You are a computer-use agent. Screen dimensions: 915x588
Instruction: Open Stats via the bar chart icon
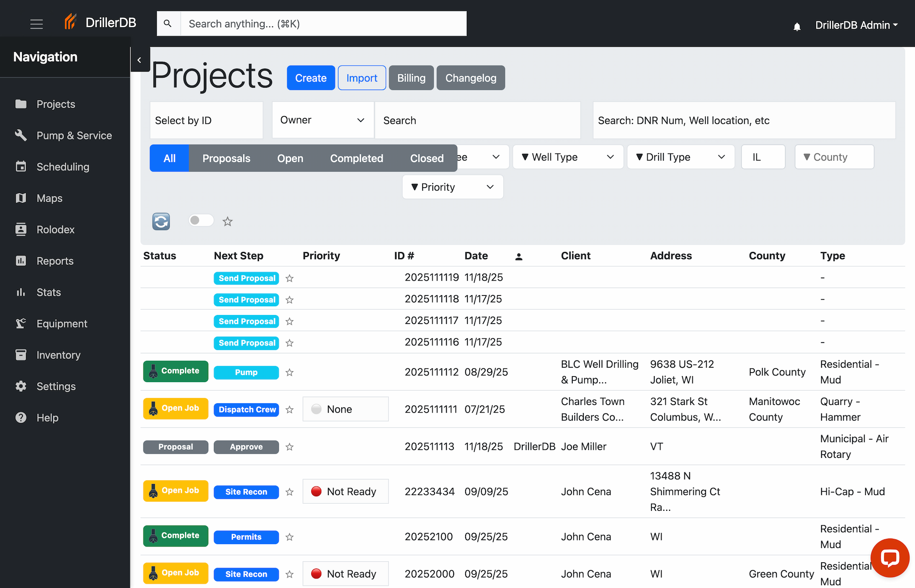coord(21,292)
